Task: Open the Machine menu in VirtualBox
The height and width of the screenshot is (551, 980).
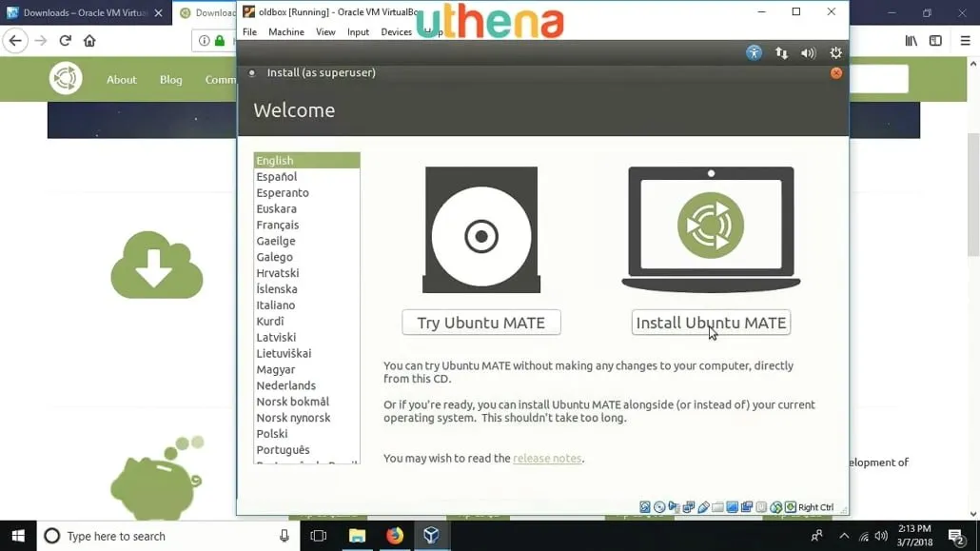Action: (286, 32)
